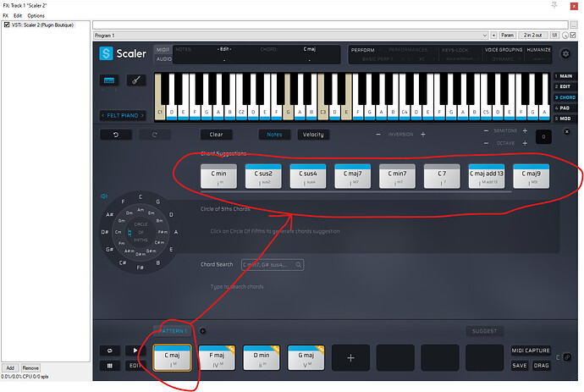Close the chord edit panel X

click(x=566, y=131)
